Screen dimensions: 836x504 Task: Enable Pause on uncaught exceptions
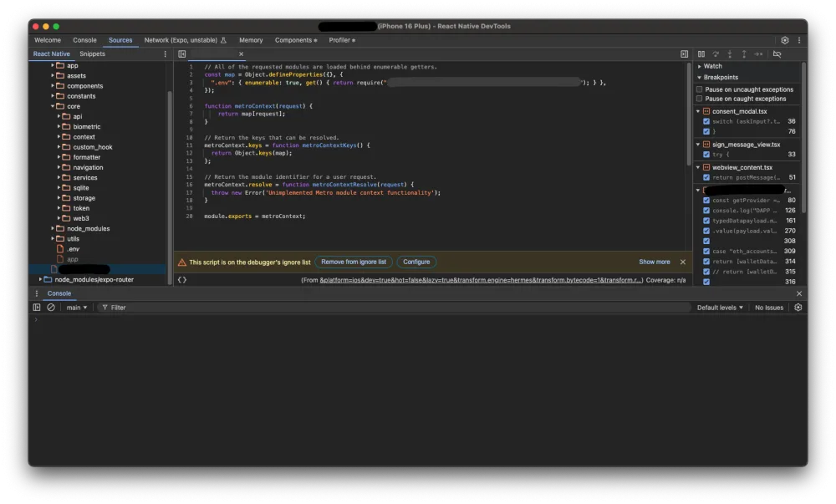(700, 89)
